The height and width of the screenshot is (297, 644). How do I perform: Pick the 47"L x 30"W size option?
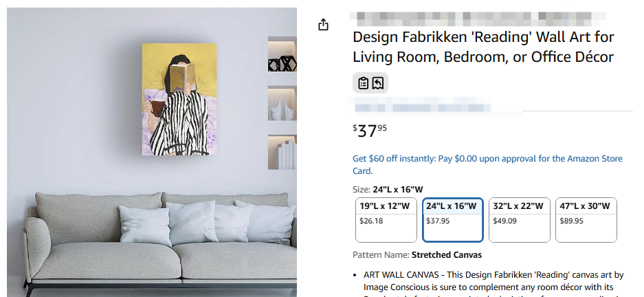pos(586,220)
